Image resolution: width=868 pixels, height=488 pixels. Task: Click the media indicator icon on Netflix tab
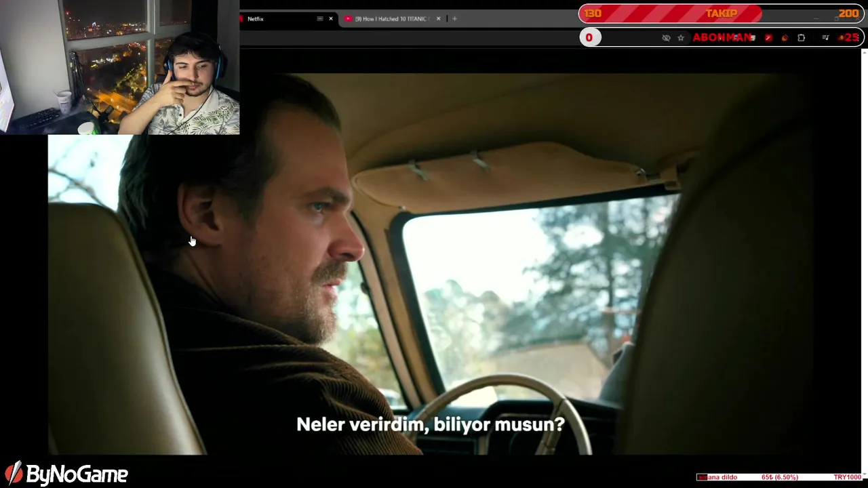[319, 19]
